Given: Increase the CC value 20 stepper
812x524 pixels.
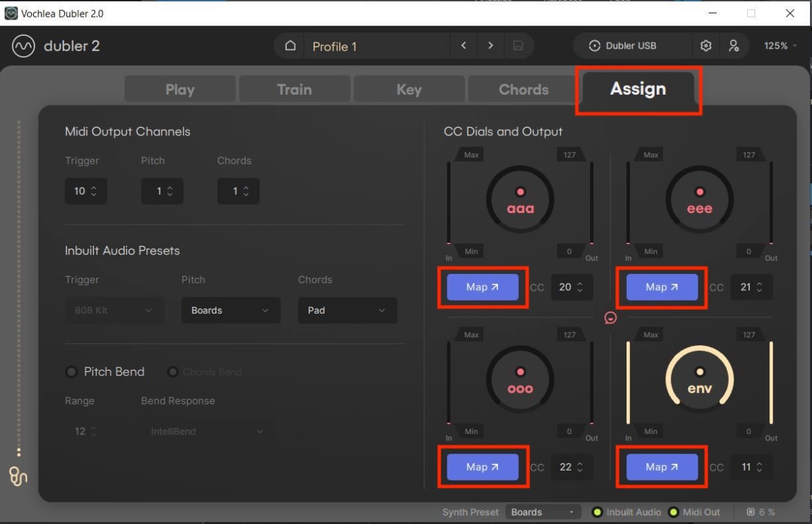Looking at the screenshot, I should [x=581, y=283].
